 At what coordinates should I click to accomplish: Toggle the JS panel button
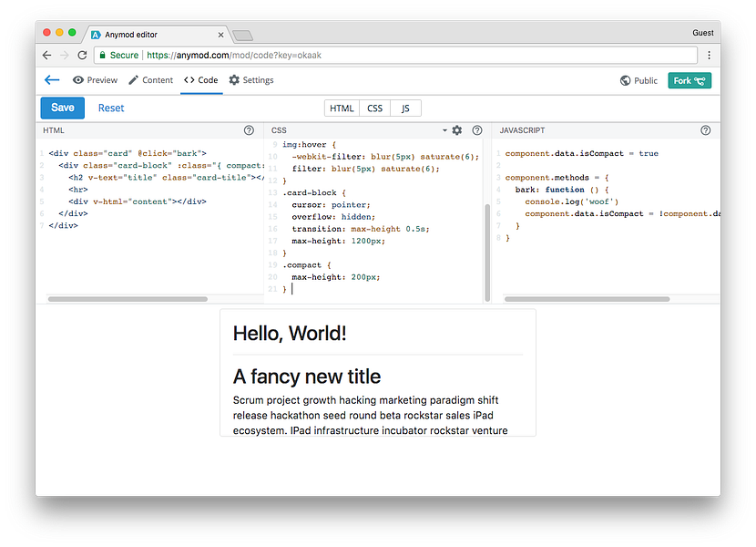405,108
